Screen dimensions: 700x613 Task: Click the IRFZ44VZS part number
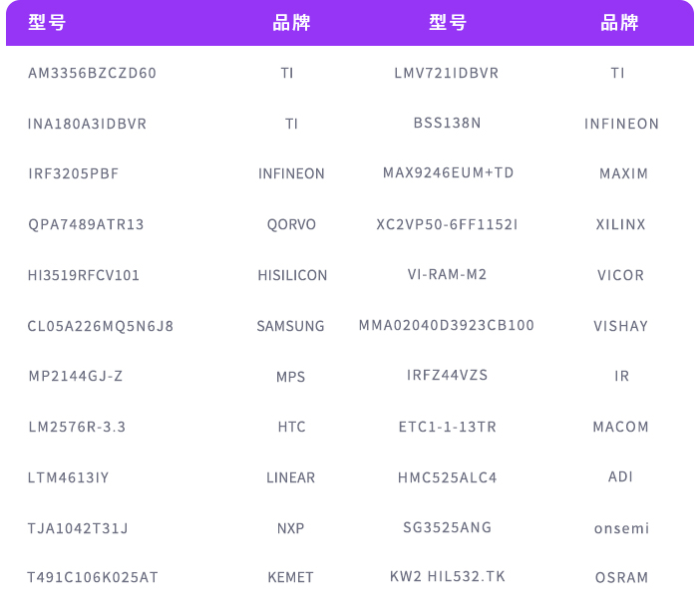pos(447,375)
